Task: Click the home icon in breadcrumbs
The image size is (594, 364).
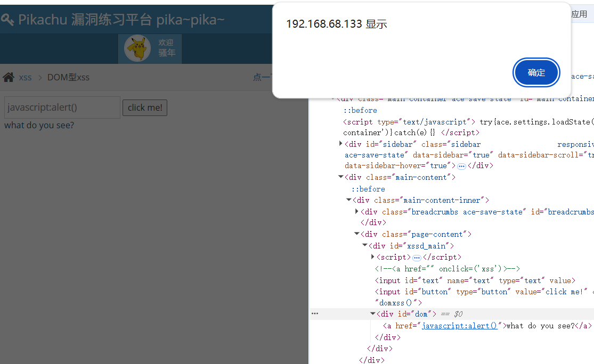Action: pos(9,77)
